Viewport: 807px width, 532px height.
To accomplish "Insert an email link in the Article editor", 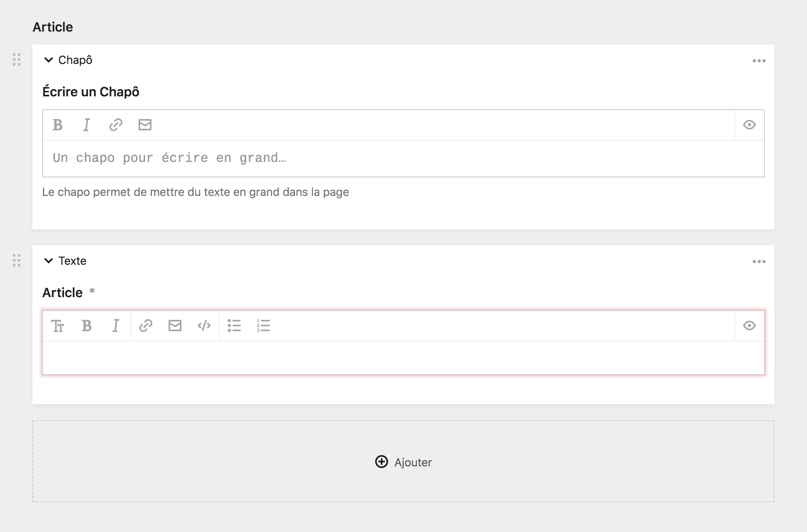I will 175,326.
